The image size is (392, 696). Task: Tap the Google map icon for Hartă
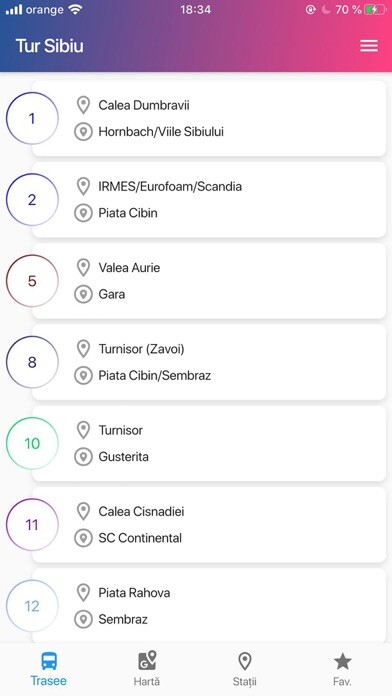pyautogui.click(x=147, y=660)
